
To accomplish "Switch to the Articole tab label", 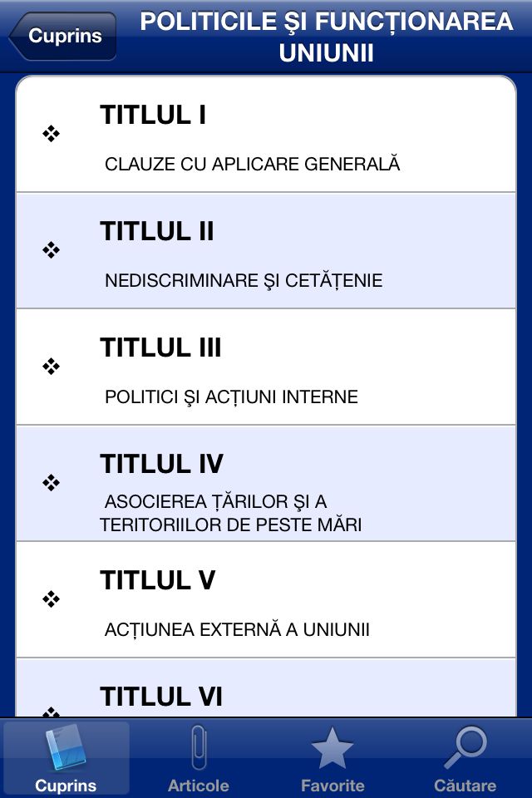I will coord(198,786).
